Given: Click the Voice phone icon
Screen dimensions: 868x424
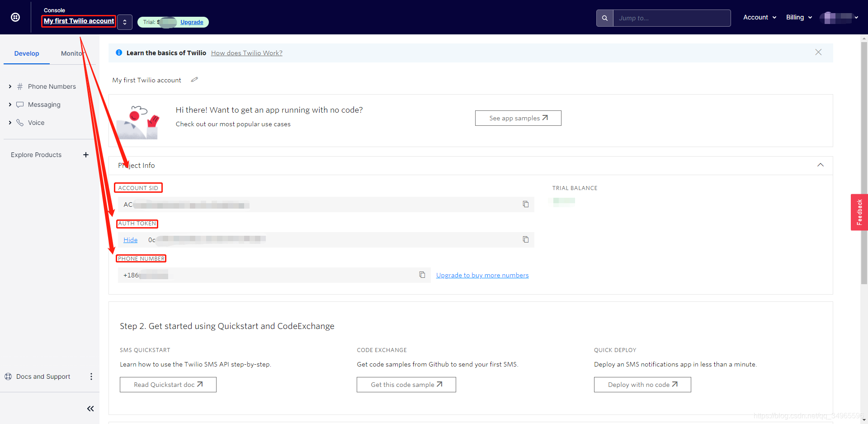Looking at the screenshot, I should tap(20, 123).
